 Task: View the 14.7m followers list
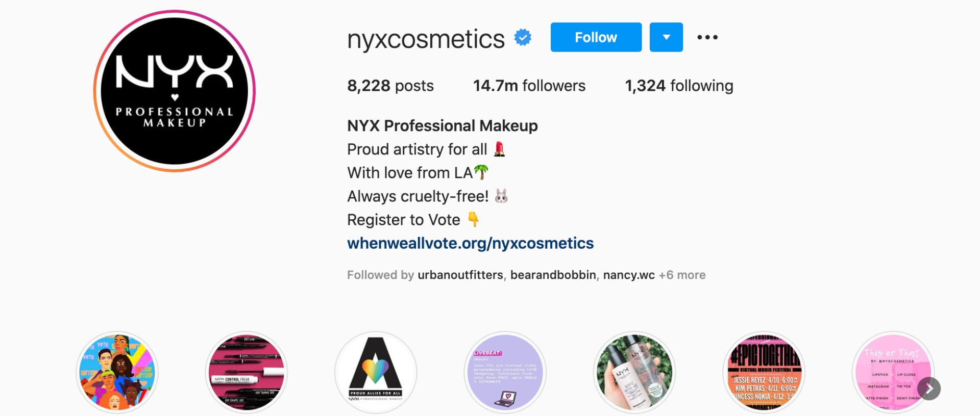click(529, 86)
